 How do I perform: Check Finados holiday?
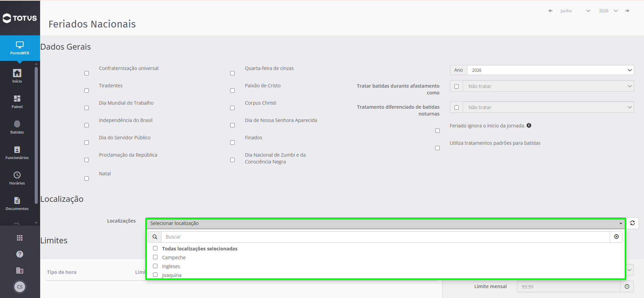pos(232,142)
